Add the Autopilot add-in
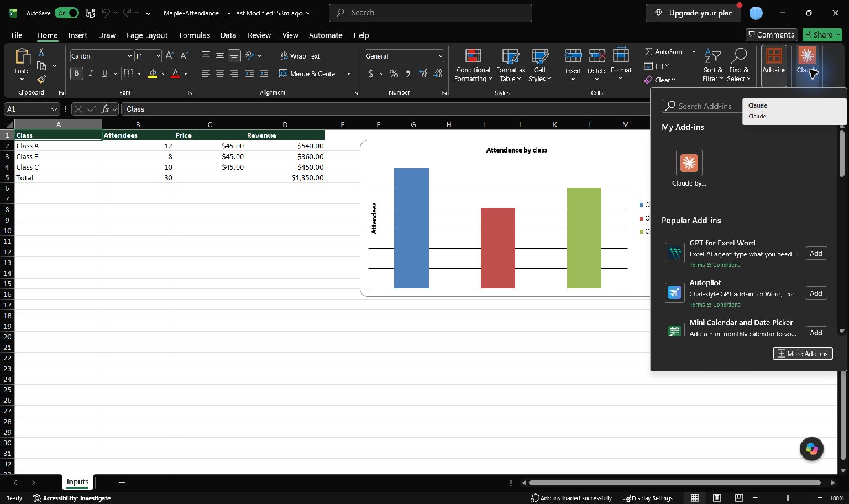Screen dimensions: 849x504 click(x=816, y=293)
